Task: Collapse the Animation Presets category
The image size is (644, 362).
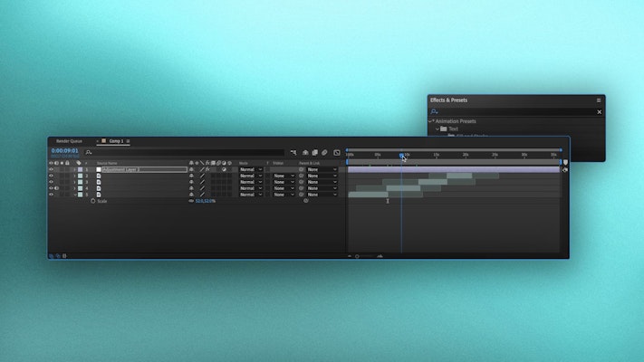Action: coord(431,121)
